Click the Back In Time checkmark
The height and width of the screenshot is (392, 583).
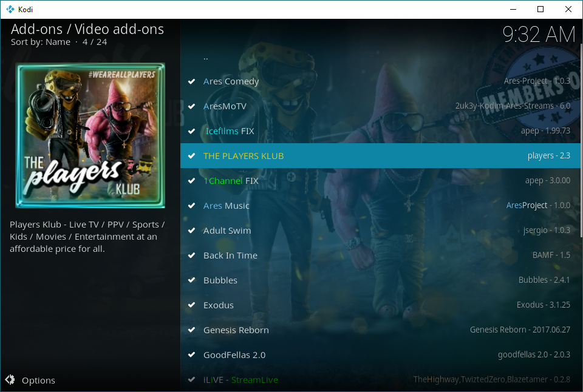point(192,255)
